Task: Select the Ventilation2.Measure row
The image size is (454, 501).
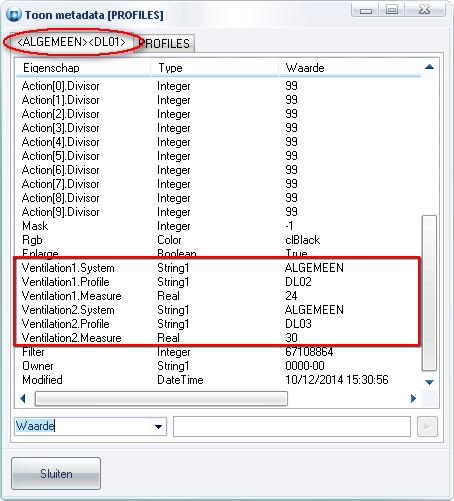Action: pos(218,338)
